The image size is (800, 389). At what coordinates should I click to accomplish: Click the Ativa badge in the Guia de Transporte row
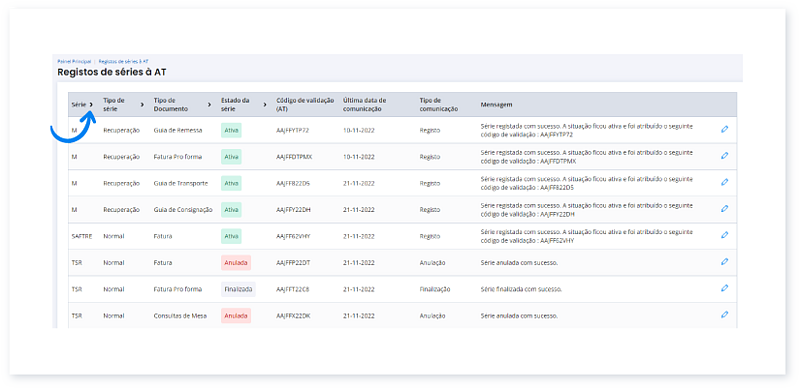(231, 183)
